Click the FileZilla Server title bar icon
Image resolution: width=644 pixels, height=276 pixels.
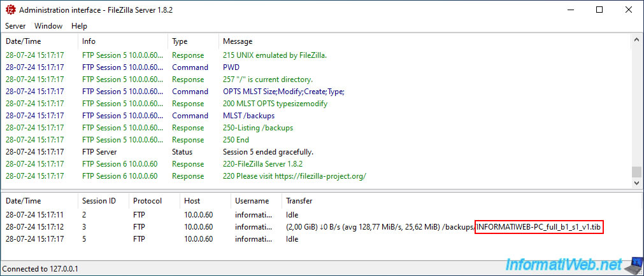coord(10,10)
